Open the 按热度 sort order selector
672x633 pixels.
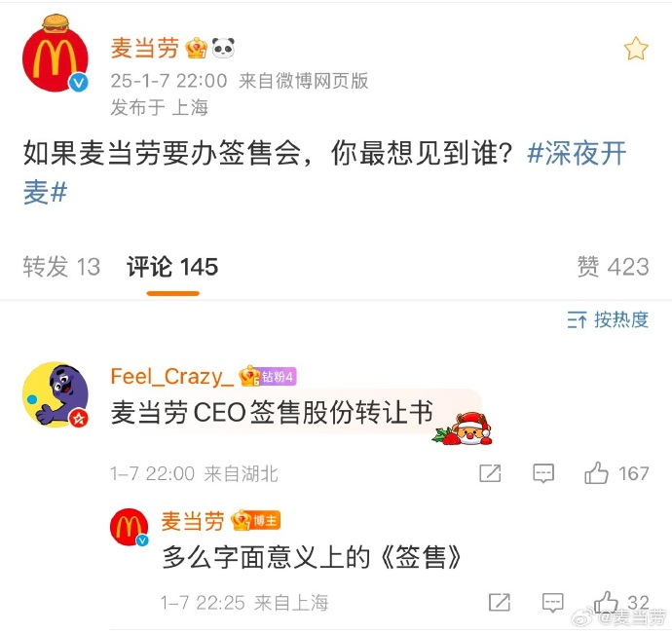click(x=608, y=319)
